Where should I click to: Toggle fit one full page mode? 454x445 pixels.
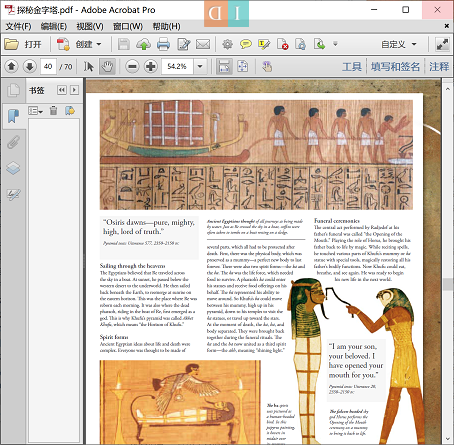[243, 67]
